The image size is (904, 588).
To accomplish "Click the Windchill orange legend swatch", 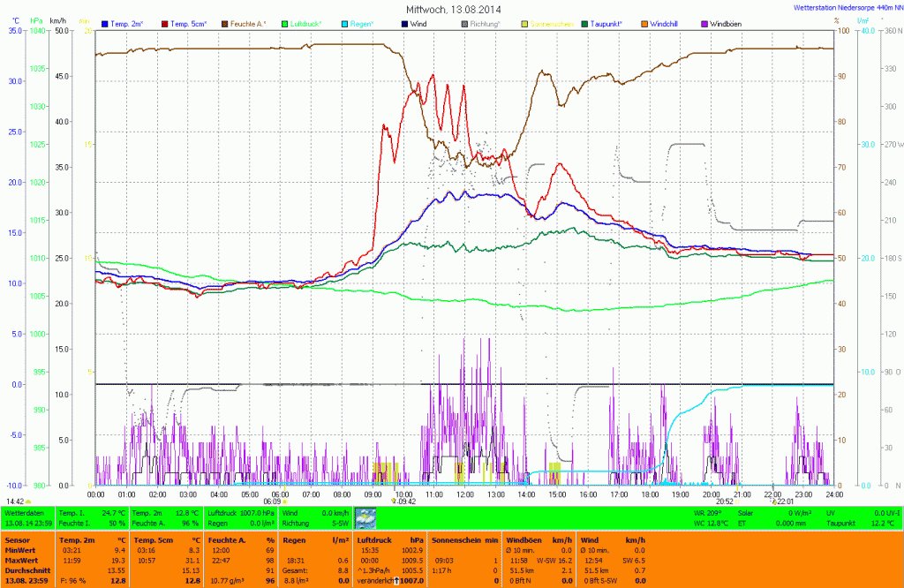I will coord(644,22).
